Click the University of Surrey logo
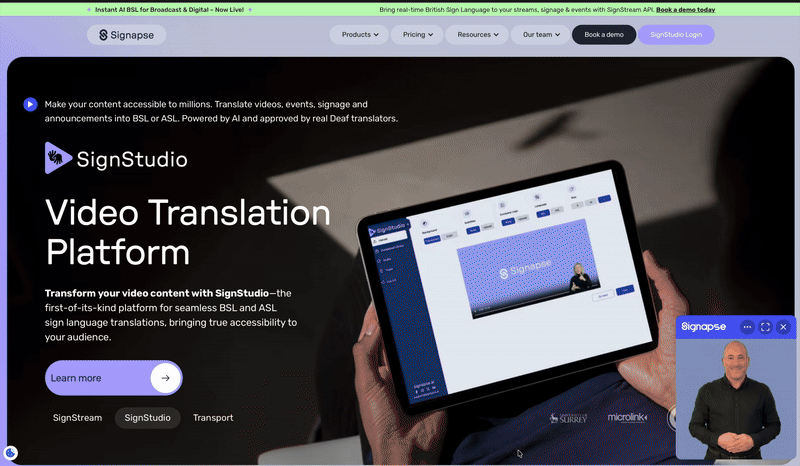This screenshot has height=466, width=800. point(568,417)
